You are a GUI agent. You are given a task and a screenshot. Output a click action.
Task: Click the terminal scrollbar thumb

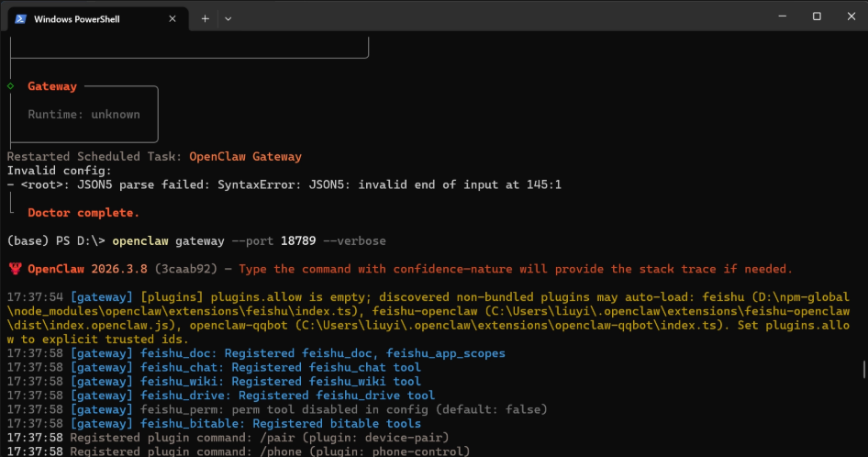[864, 370]
